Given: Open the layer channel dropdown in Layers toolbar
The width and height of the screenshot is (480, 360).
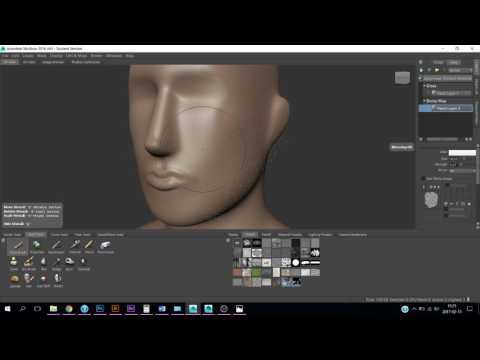Looking at the screenshot, I should [460, 70].
